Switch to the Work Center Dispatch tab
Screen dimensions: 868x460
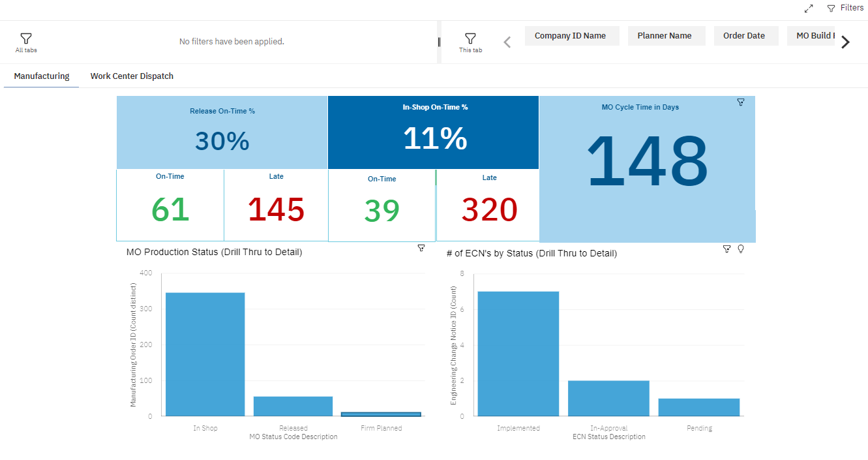[x=132, y=76]
